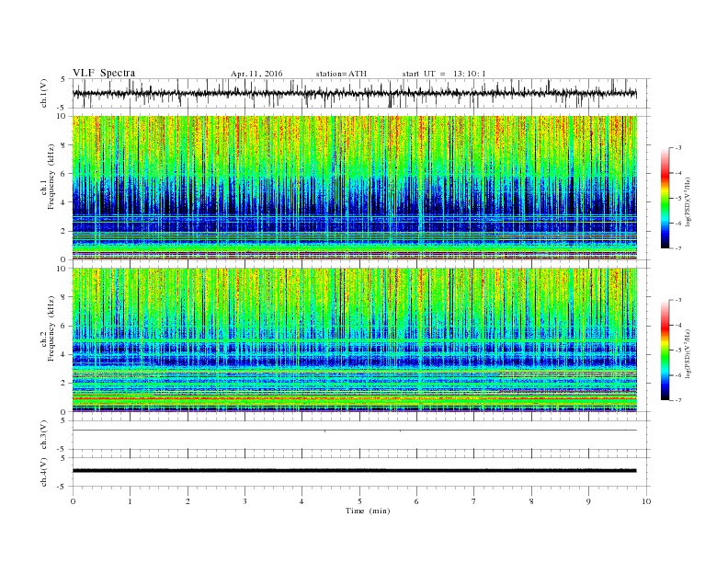Click the "-7" tick of ch.2 color bar
The image size is (728, 563).
[677, 400]
